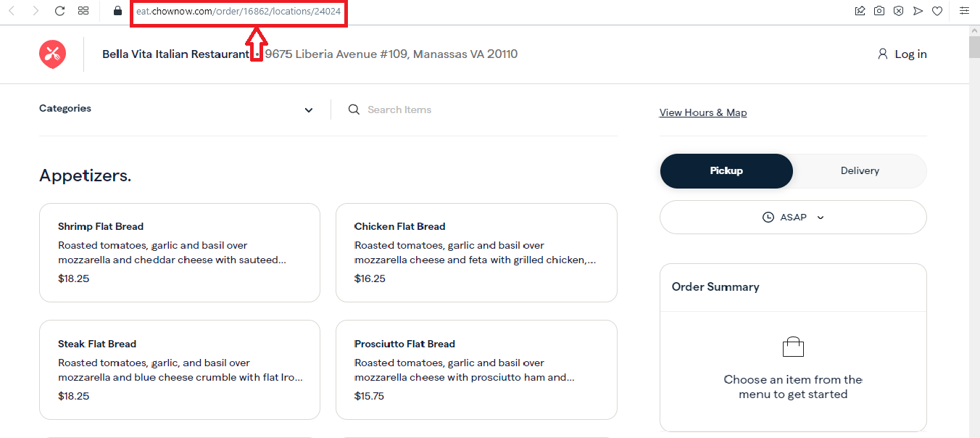Open the ASAP time dropdown

click(x=793, y=217)
